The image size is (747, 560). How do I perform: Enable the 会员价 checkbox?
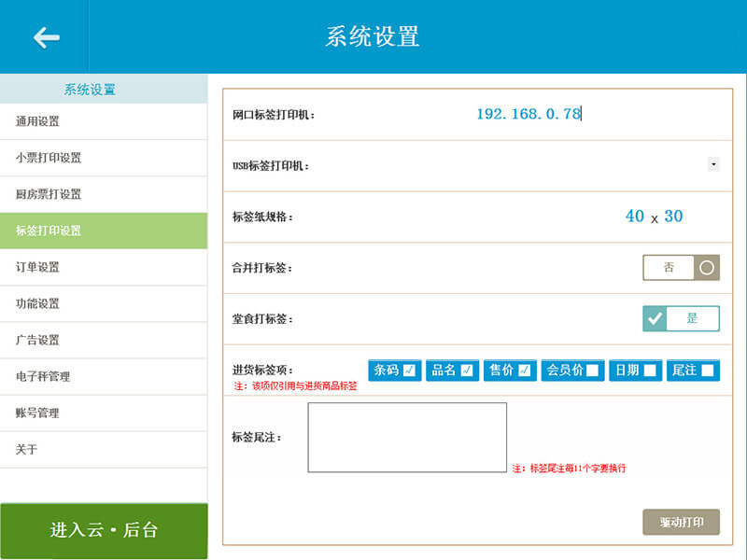(592, 371)
